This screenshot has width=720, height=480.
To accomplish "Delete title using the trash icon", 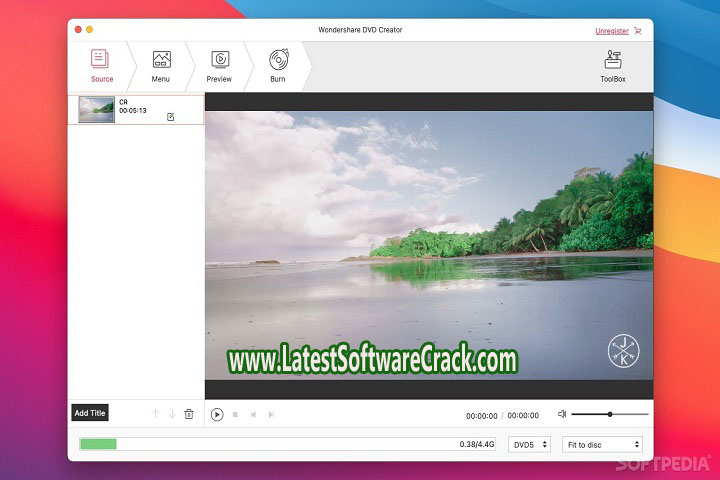I will [189, 414].
